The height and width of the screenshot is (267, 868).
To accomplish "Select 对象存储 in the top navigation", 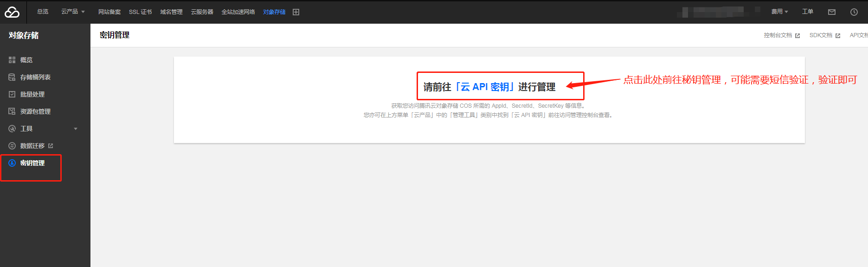I will point(274,12).
